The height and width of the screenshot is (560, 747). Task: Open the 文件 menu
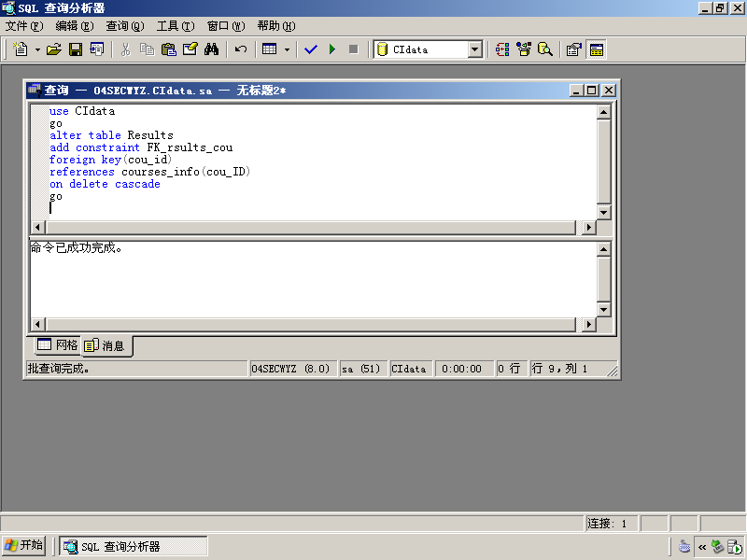tap(24, 26)
